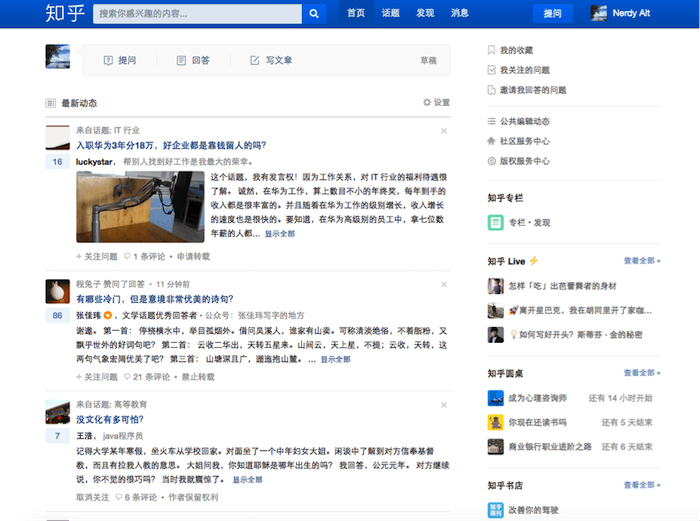
Task: Click the vote count 86 button
Action: click(58, 315)
